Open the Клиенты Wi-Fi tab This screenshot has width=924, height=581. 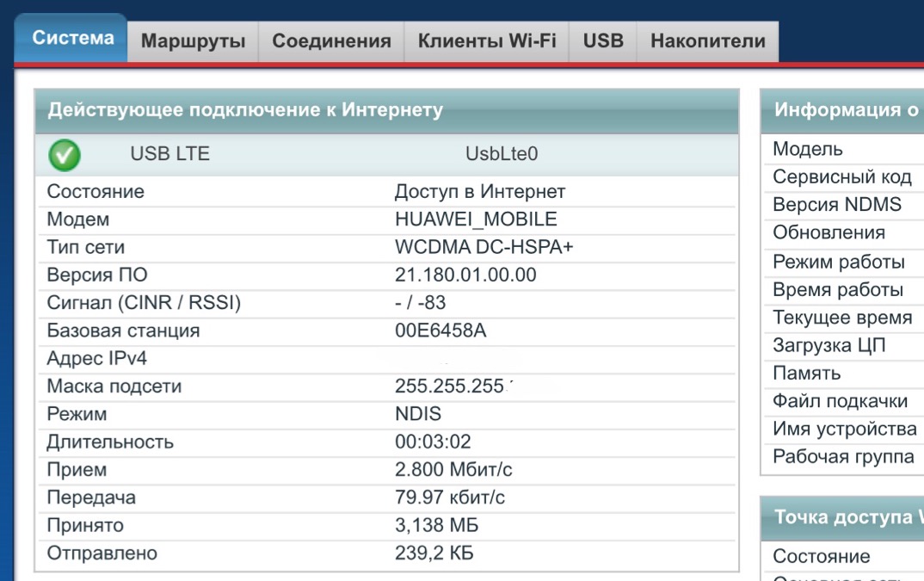pos(487,41)
